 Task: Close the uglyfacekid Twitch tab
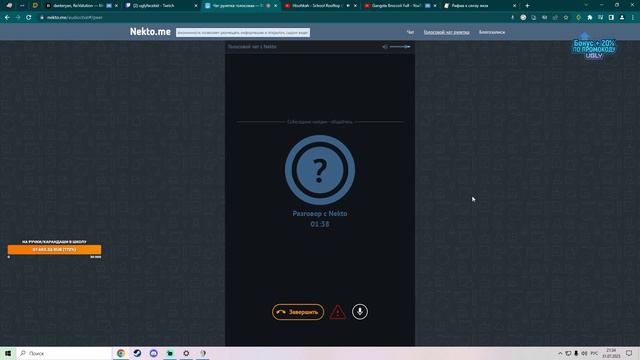196,6
